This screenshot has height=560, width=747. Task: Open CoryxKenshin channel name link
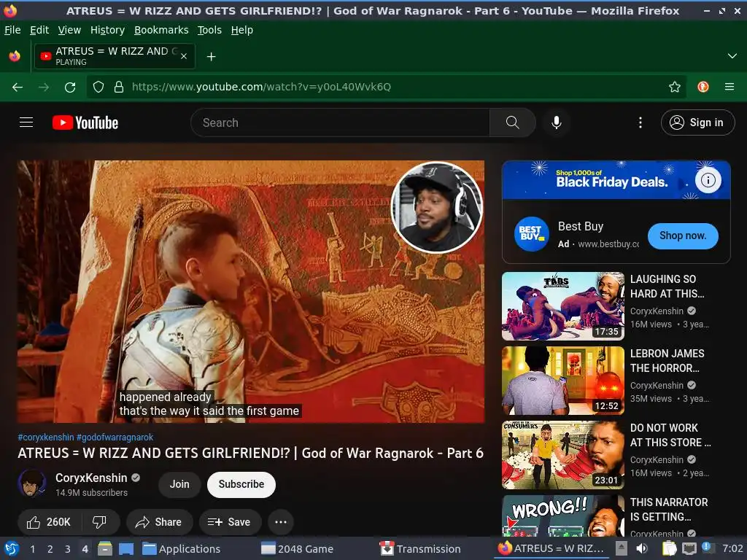[91, 478]
